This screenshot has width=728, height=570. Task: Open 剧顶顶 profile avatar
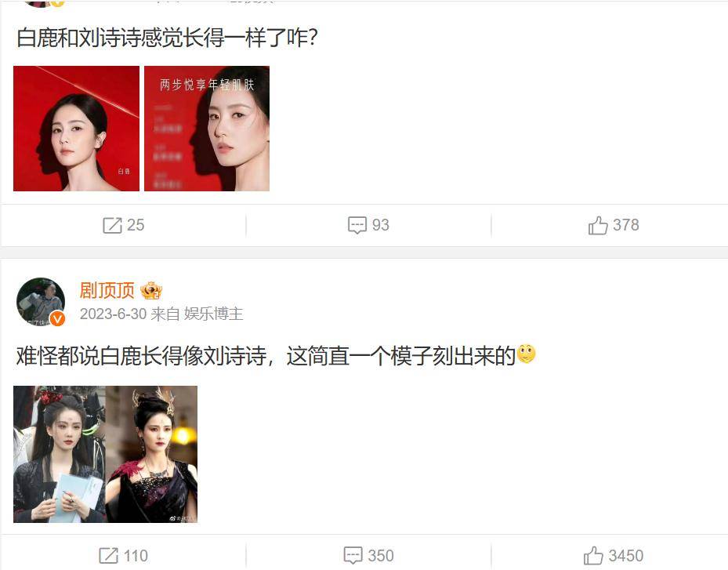41,302
